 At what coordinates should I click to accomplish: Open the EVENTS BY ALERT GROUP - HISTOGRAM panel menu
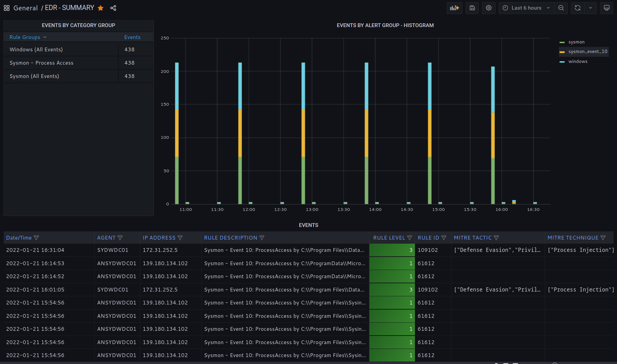(385, 25)
